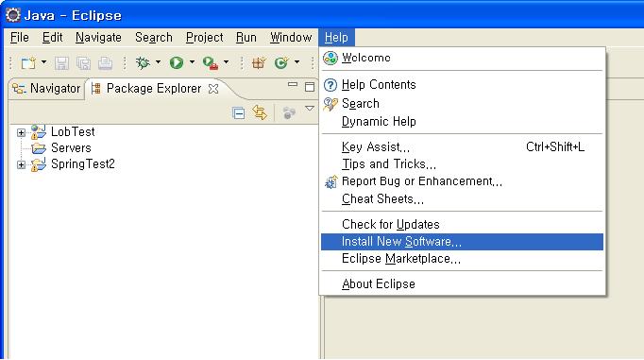Open the File menu
The height and width of the screenshot is (360, 644).
19,38
